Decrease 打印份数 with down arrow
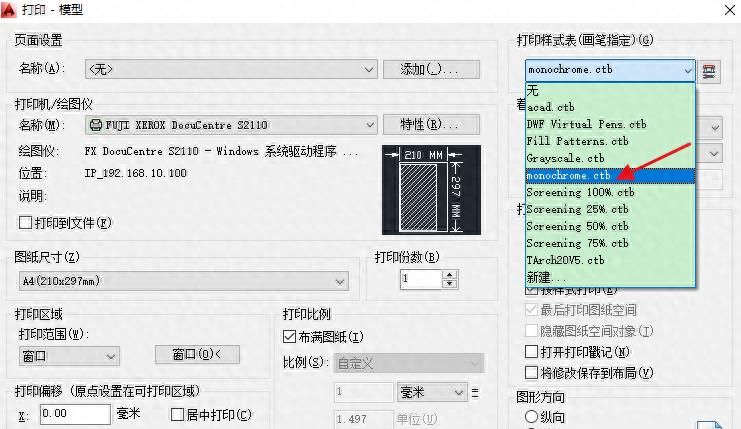 point(450,284)
